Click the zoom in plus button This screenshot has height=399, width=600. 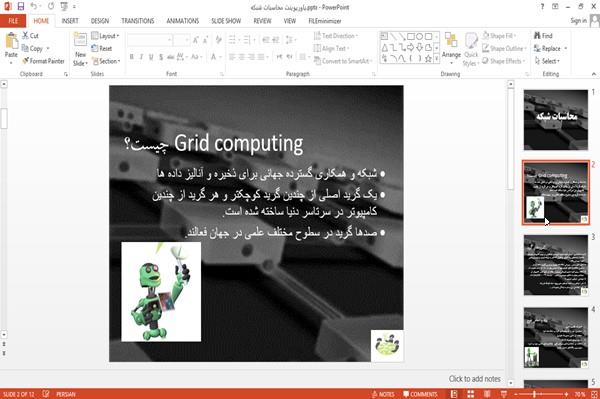coord(566,394)
